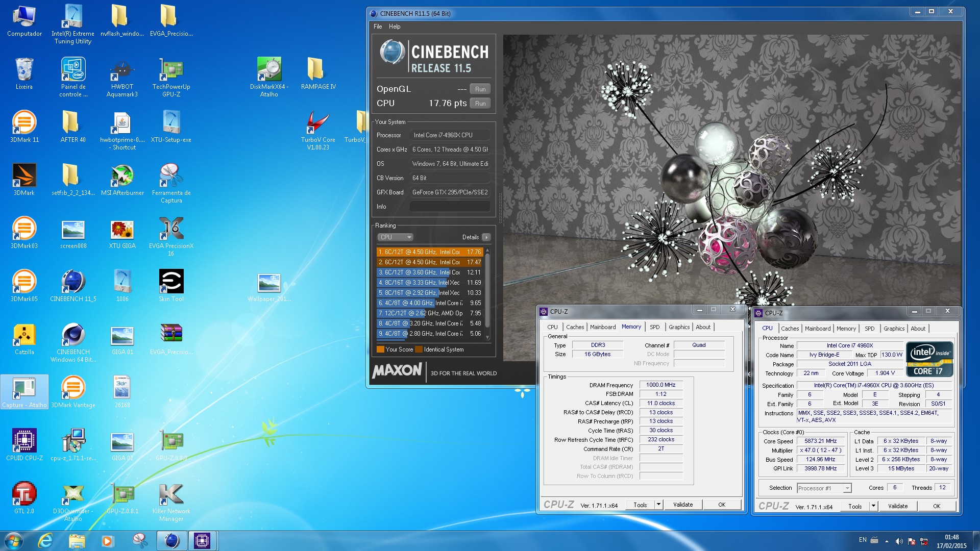Image resolution: width=980 pixels, height=551 pixels.
Task: Launch the Catzilla desktop icon
Action: pos(24,339)
